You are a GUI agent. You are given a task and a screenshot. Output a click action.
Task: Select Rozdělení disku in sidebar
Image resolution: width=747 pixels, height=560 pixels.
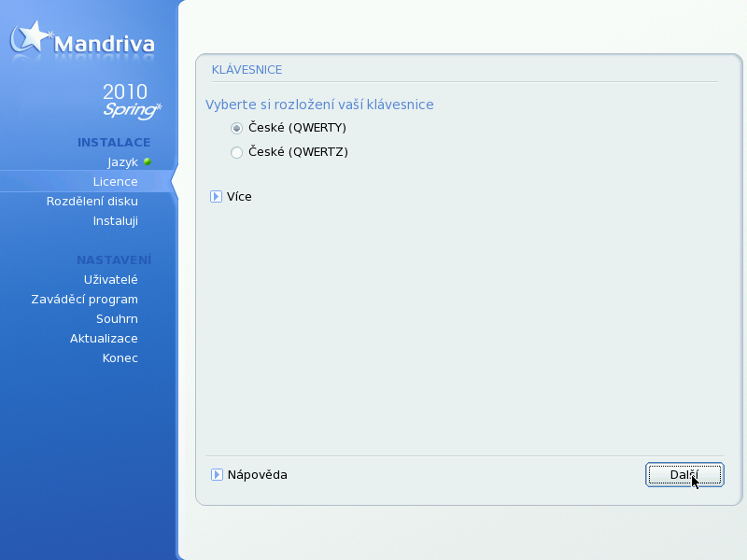pyautogui.click(x=92, y=202)
